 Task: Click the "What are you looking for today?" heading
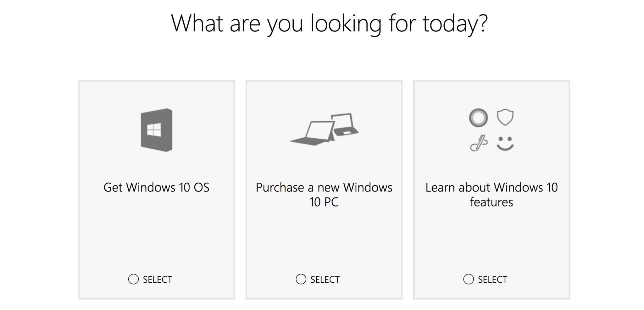pos(329,24)
